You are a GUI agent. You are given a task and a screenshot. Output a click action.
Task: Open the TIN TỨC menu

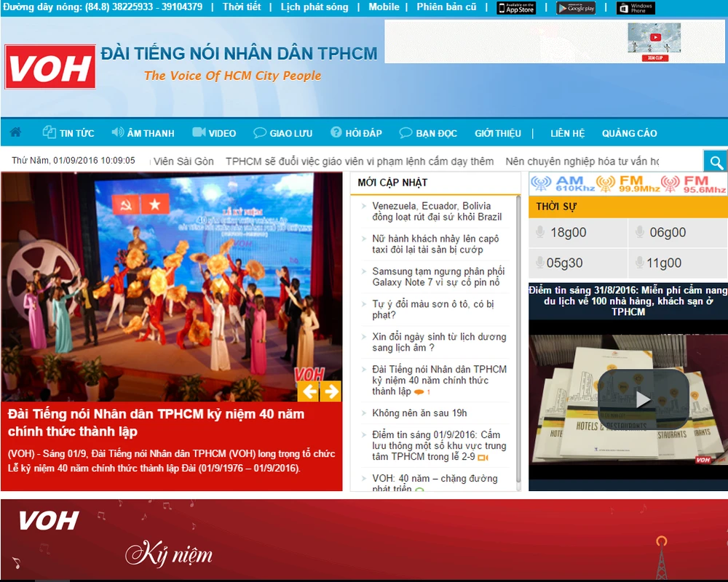pyautogui.click(x=68, y=133)
